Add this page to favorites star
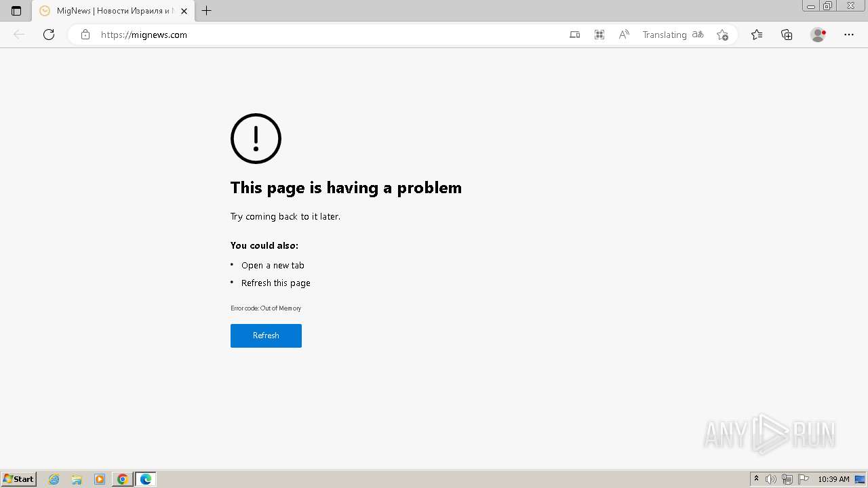Viewport: 868px width, 488px height. click(722, 35)
